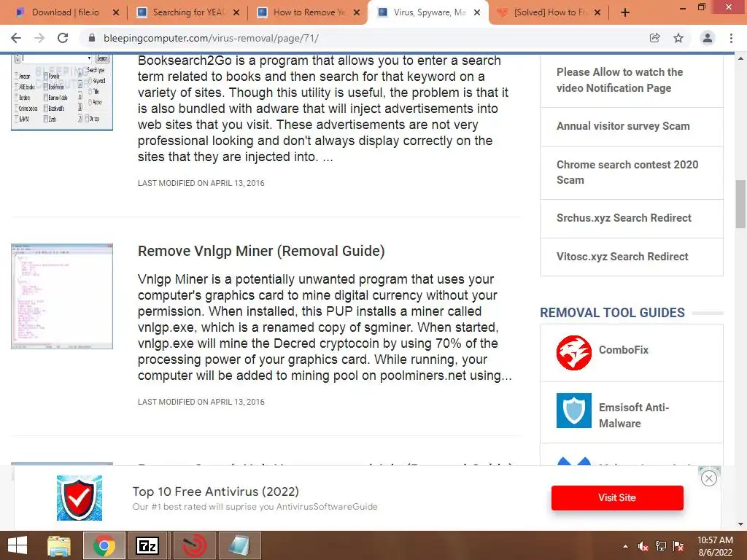Open the taskbar clock and date
Image resolution: width=747 pixels, height=560 pixels.
pos(715,546)
